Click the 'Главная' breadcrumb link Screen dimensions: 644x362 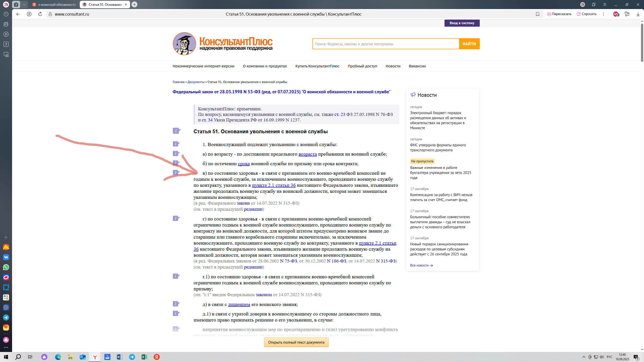178,82
